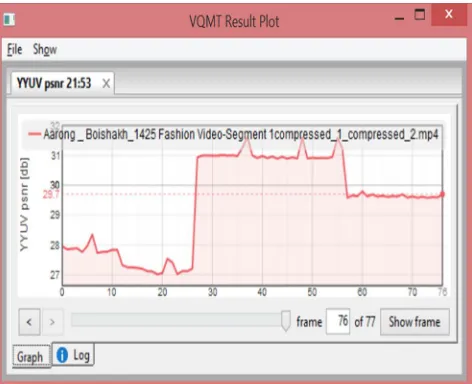Click the y-axis label 27
This screenshot has width=472, height=384.
[55, 275]
